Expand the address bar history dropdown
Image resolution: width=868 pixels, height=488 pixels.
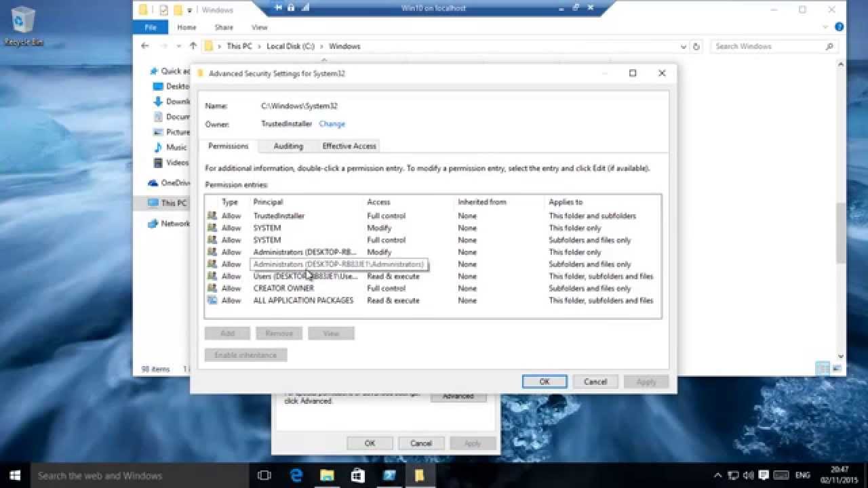(x=683, y=47)
